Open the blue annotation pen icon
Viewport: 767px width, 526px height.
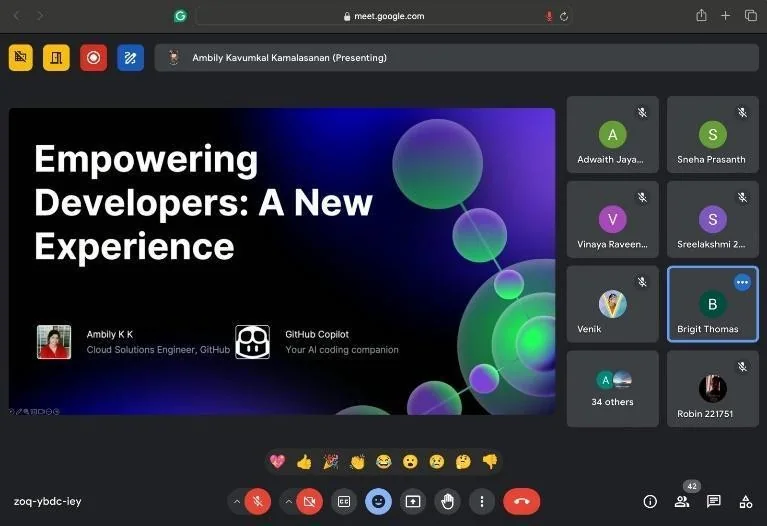pyautogui.click(x=131, y=58)
